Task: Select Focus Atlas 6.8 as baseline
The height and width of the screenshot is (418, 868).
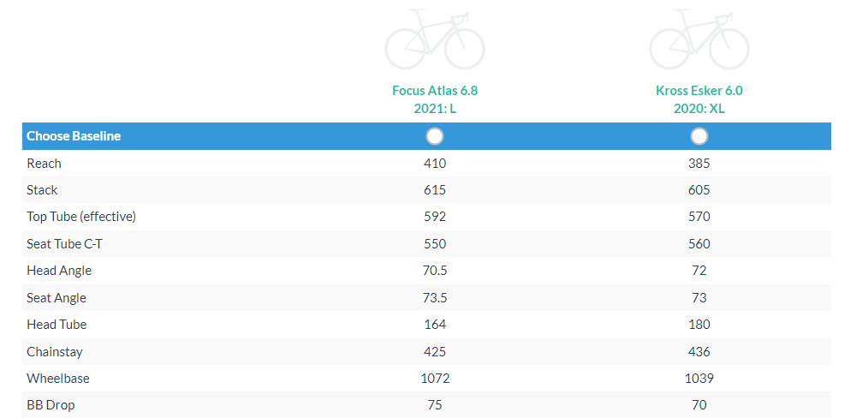Action: coord(435,136)
